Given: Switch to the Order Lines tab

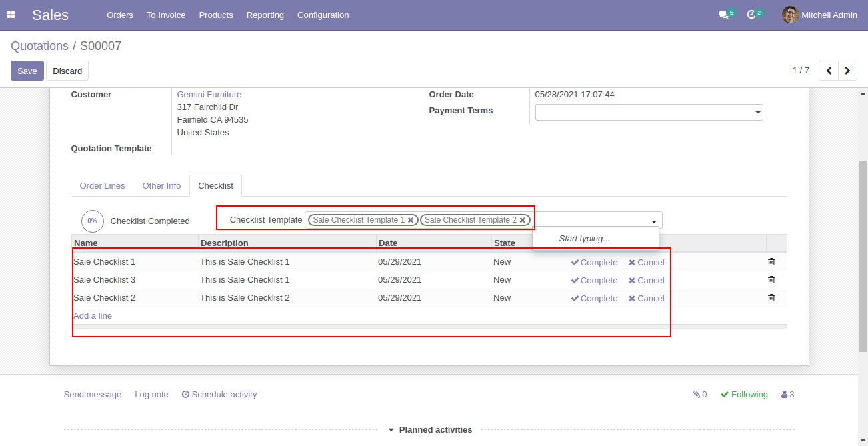Looking at the screenshot, I should pos(102,186).
